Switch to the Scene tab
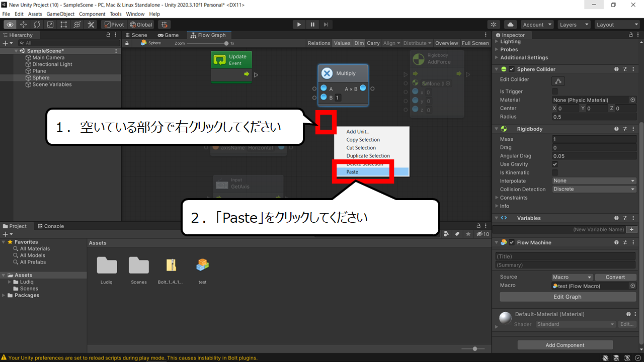Image resolution: width=644 pixels, height=362 pixels. 136,35
